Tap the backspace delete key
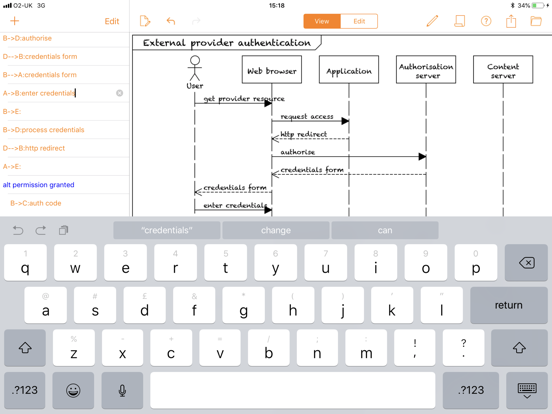 (526, 263)
